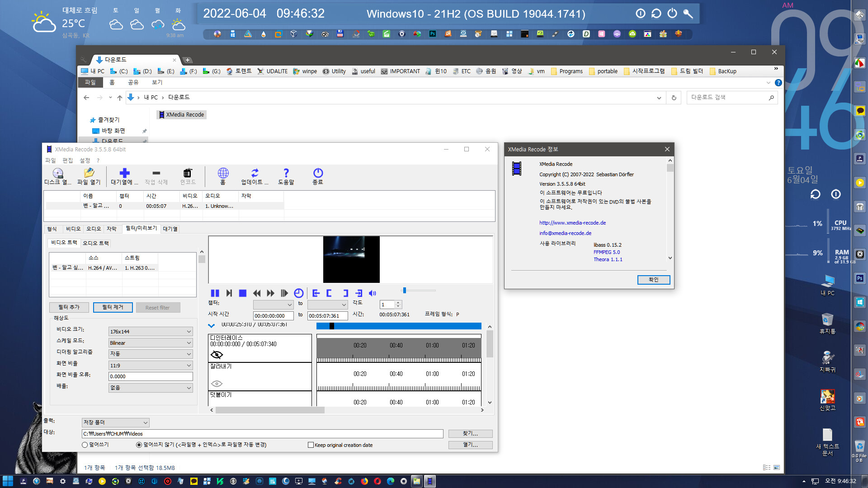Click 열기... open folder button
The height and width of the screenshot is (488, 868).
tap(470, 445)
